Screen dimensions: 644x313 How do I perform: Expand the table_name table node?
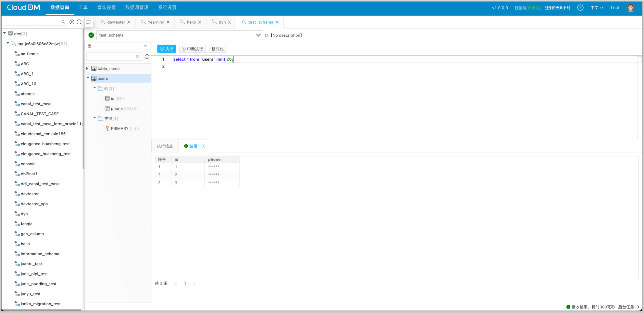point(87,68)
